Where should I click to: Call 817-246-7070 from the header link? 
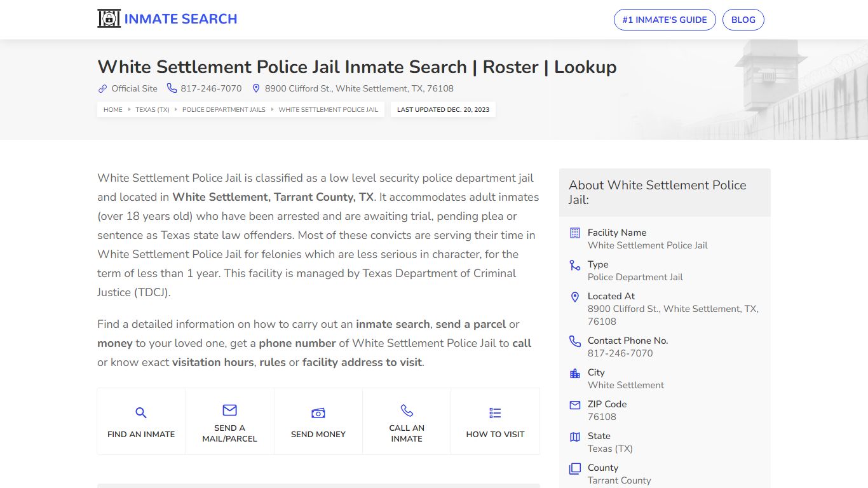pos(211,88)
